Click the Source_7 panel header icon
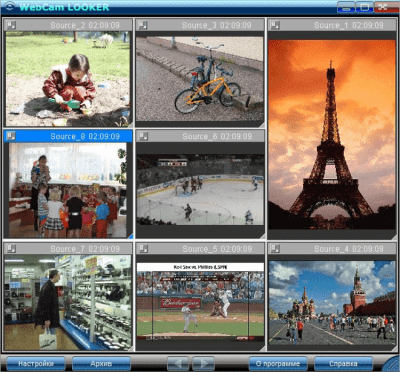Screen dimensions: 400x372 (x=11, y=248)
